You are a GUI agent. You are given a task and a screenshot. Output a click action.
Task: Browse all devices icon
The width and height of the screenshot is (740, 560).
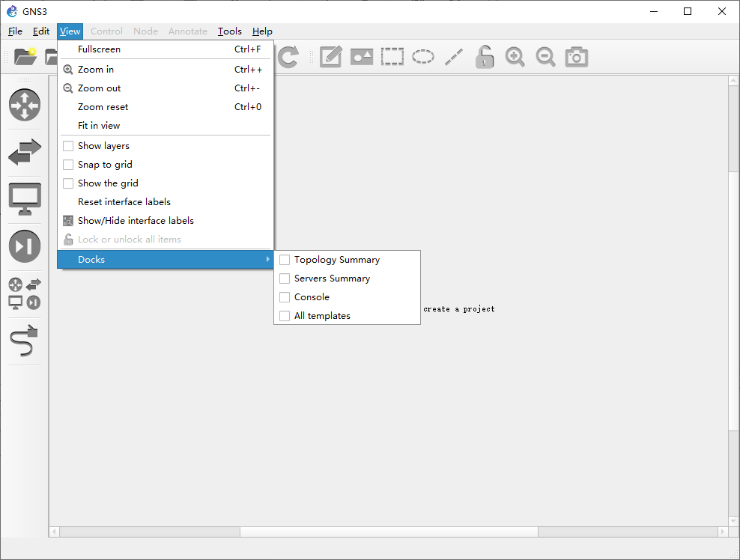click(25, 293)
